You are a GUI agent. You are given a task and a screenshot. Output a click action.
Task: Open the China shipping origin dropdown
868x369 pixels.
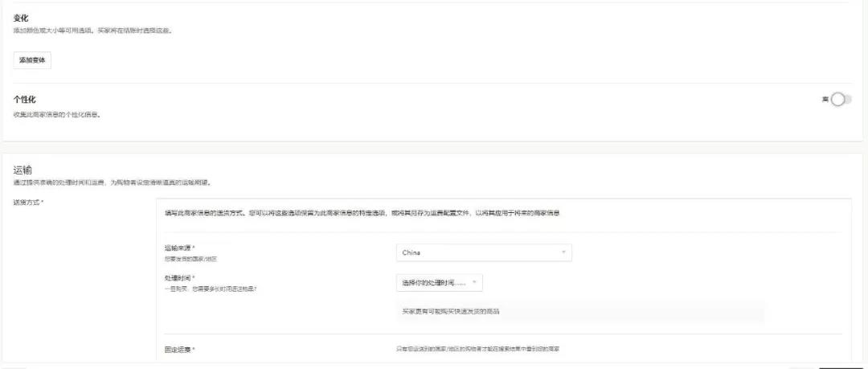pyautogui.click(x=484, y=252)
